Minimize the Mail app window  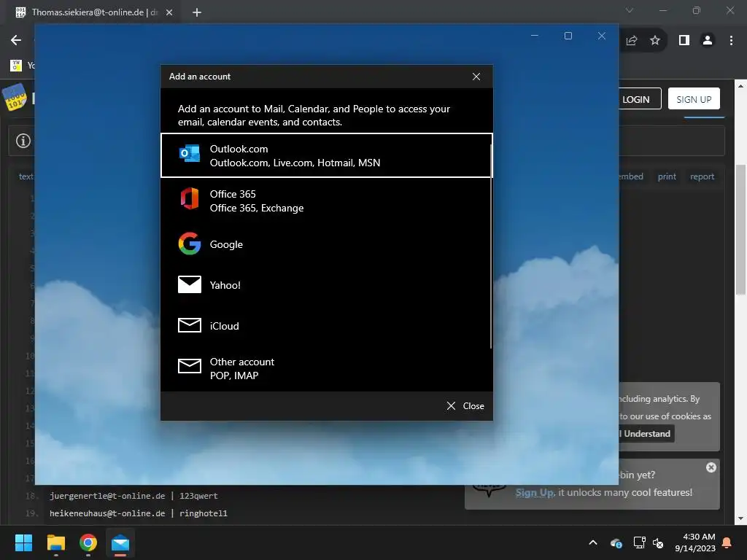click(x=535, y=36)
